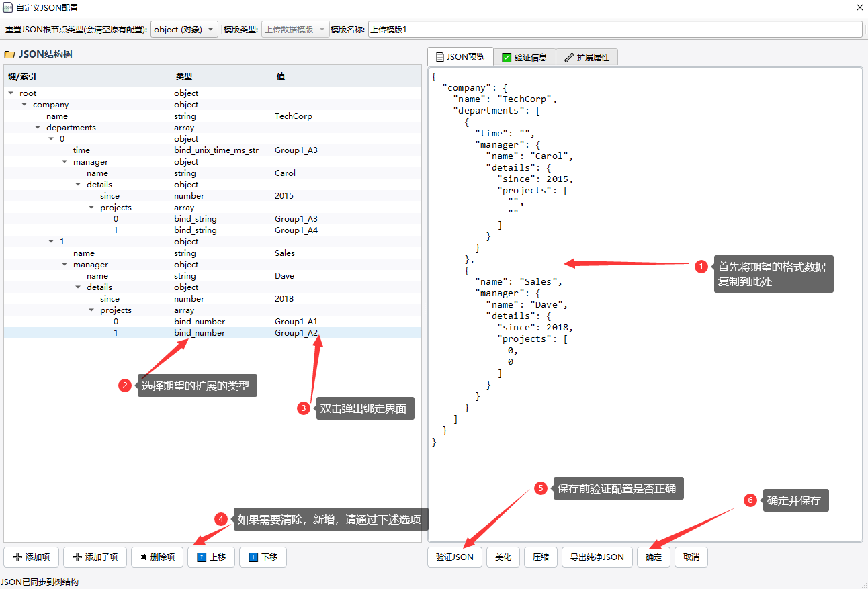Click the X icon on 删除项 button
The image size is (868, 589).
pyautogui.click(x=144, y=557)
